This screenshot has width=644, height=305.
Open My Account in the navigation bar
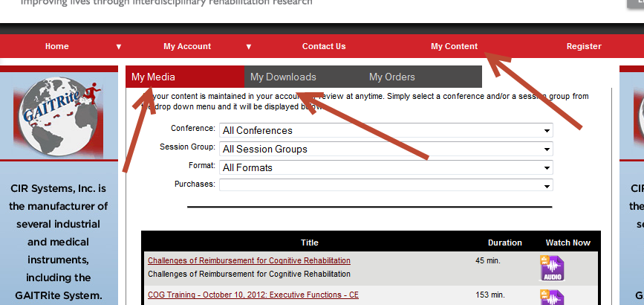[x=187, y=46]
